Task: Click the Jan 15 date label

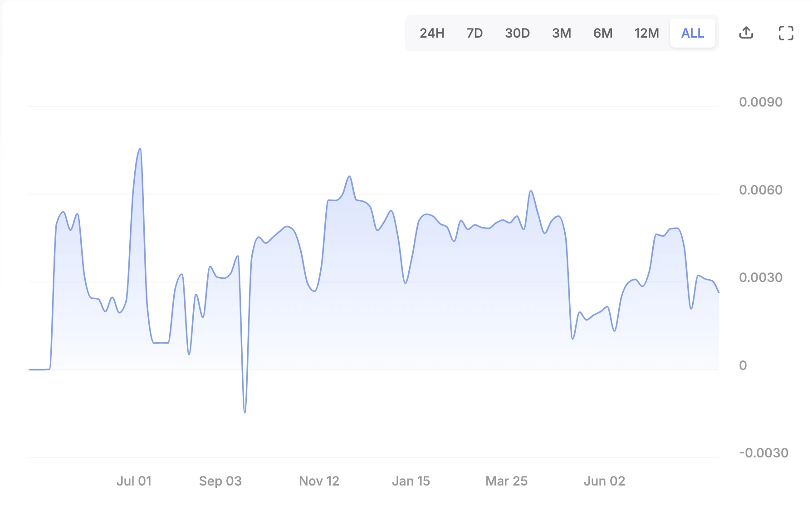Action: pyautogui.click(x=411, y=481)
